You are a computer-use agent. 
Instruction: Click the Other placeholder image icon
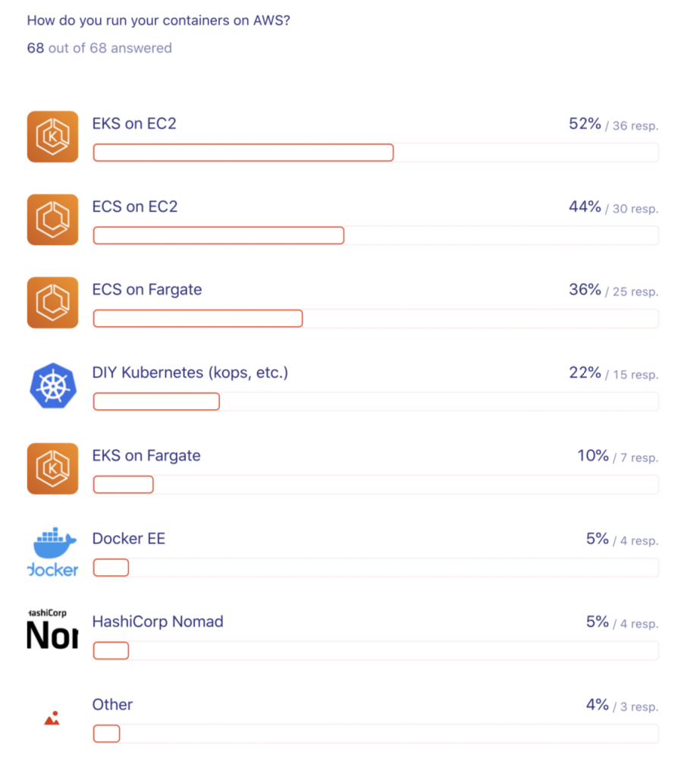(52, 718)
